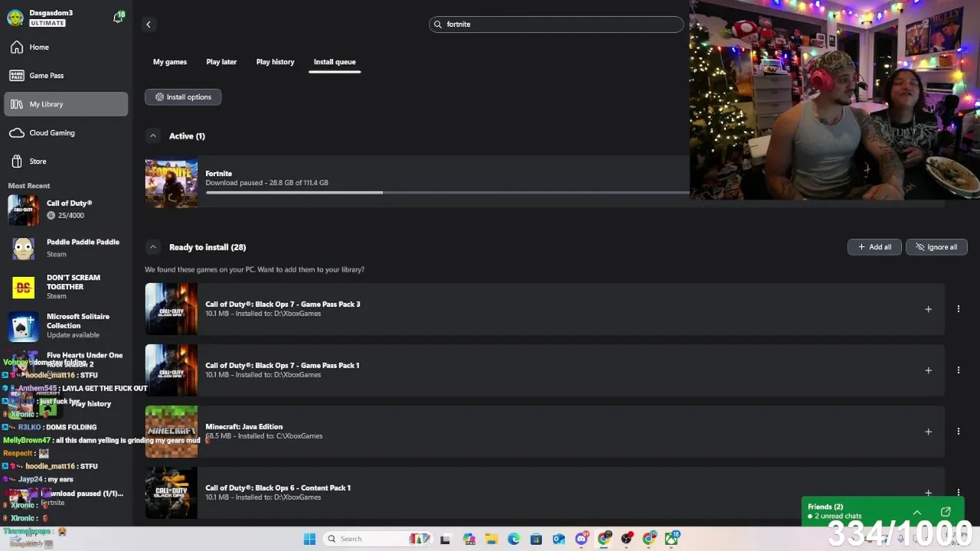This screenshot has height=551, width=980.
Task: Open the Xbox app taskbar icon
Action: pos(672,539)
